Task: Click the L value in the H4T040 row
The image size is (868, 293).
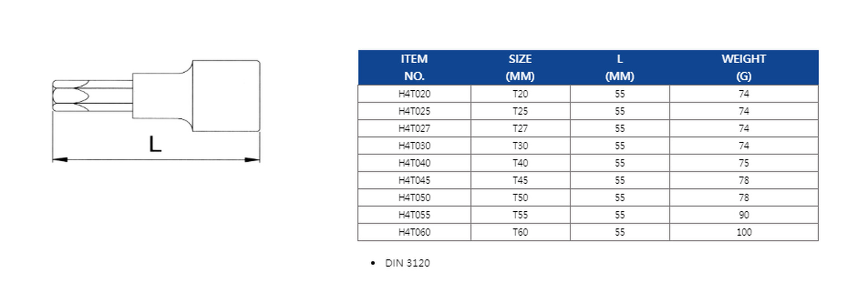Action: 619,163
